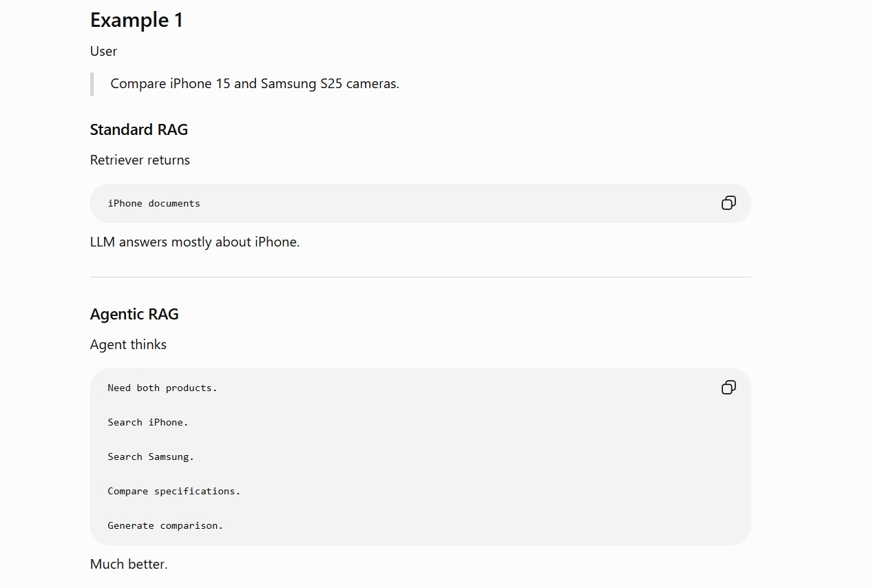Image resolution: width=871 pixels, height=588 pixels.
Task: Click the horizontal divider between RAG sections
Action: point(421,277)
